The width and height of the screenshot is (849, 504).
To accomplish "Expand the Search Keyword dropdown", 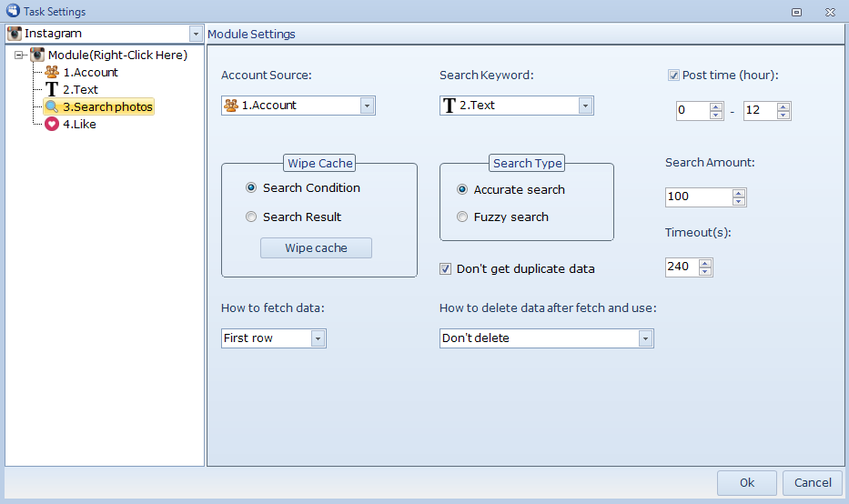I will (585, 106).
